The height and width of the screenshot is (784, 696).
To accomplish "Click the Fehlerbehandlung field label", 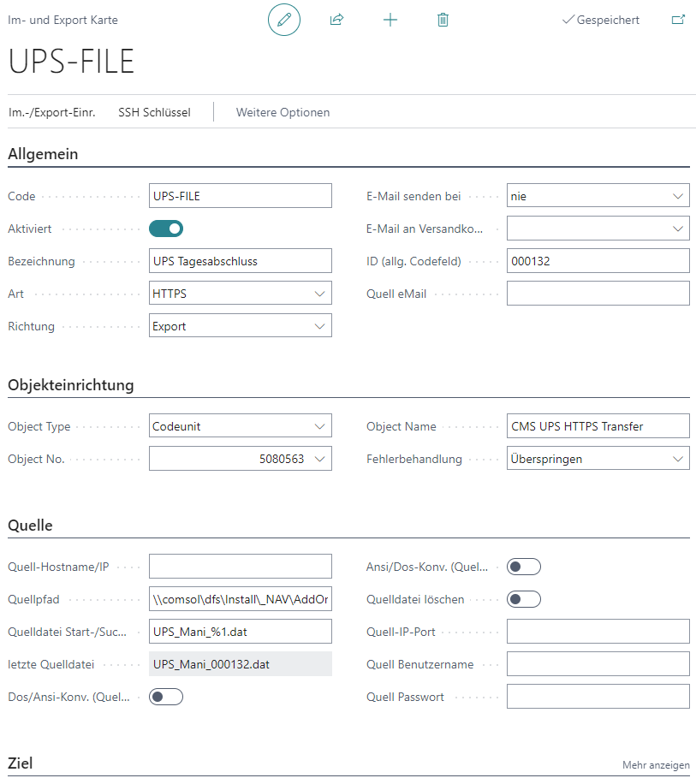I will (x=414, y=459).
